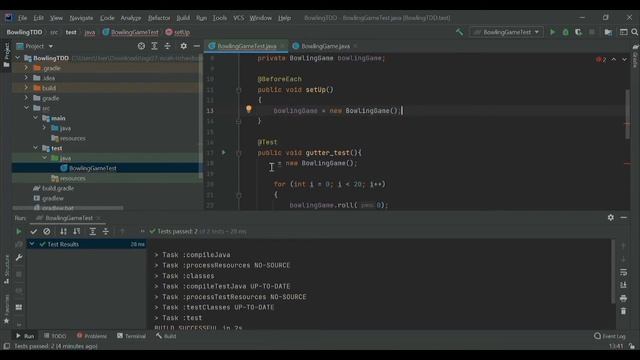Hide the Run tool window
Viewport: 640px width, 360px height.
click(624, 218)
